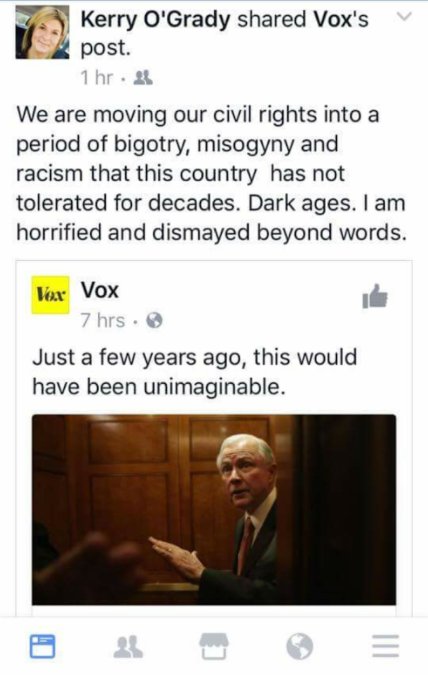The image size is (428, 675).
Task: Like the Vox page thumbs-up
Action: click(x=375, y=296)
